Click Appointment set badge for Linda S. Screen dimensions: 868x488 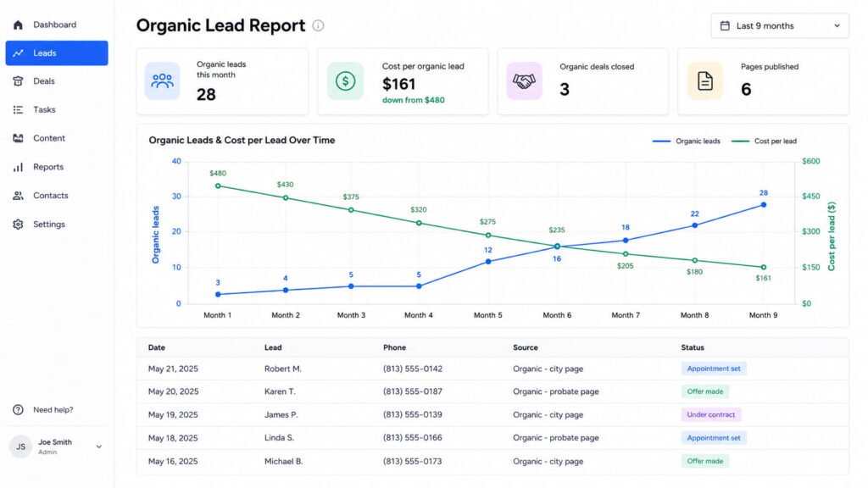coord(714,438)
